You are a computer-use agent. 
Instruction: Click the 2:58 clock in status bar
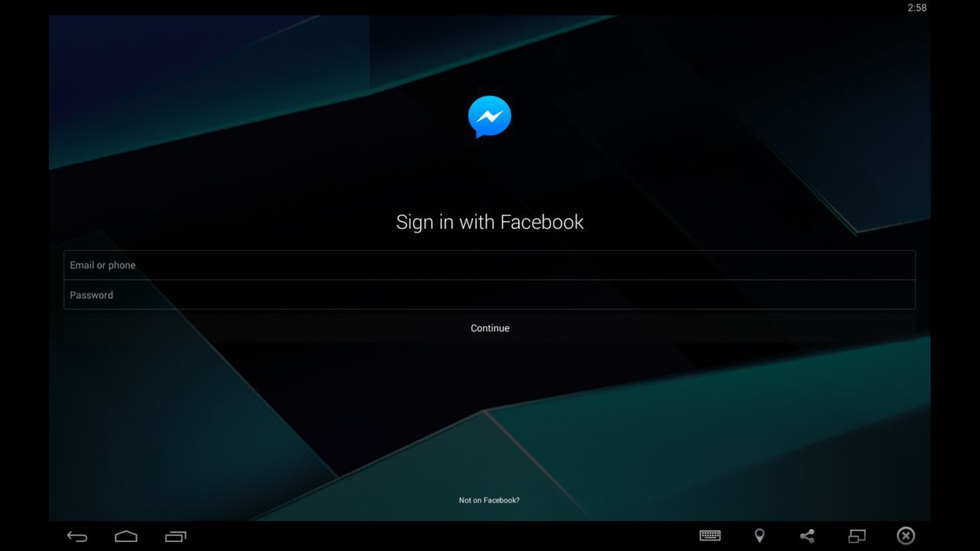click(x=916, y=8)
